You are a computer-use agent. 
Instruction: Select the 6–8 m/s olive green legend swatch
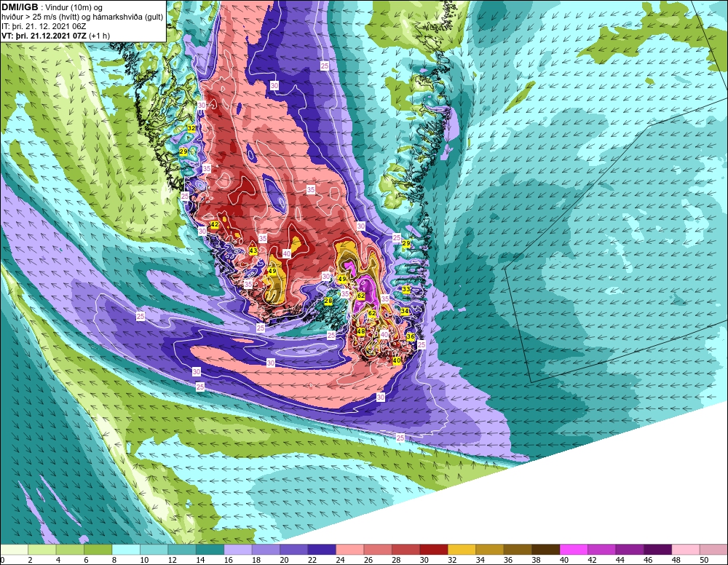click(x=98, y=550)
